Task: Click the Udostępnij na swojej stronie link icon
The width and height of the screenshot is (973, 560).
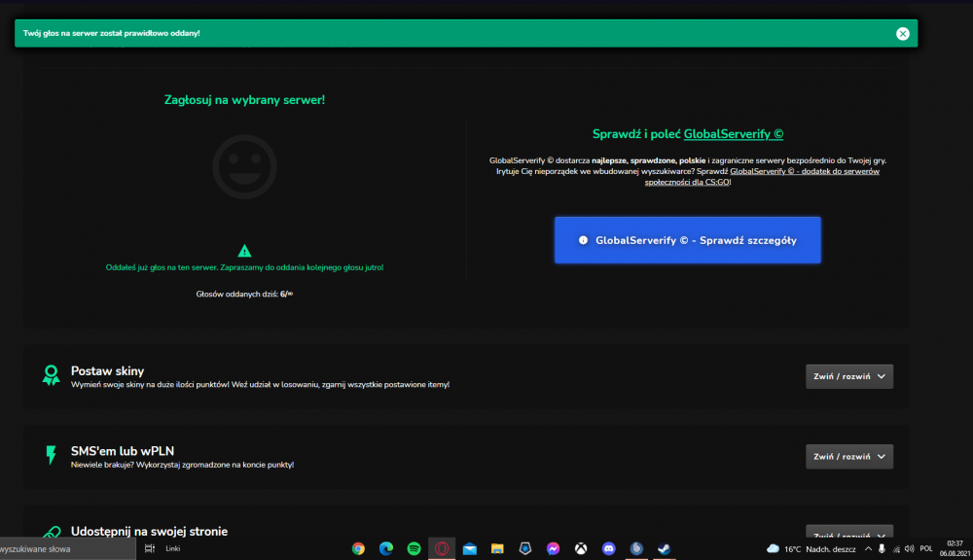Action: coord(52,532)
